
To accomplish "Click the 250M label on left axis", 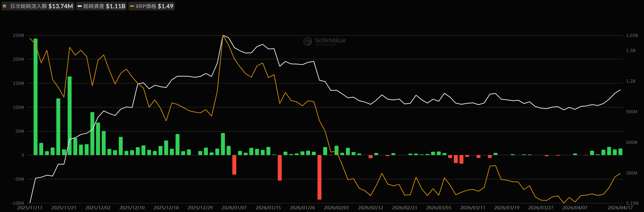I will (19, 35).
